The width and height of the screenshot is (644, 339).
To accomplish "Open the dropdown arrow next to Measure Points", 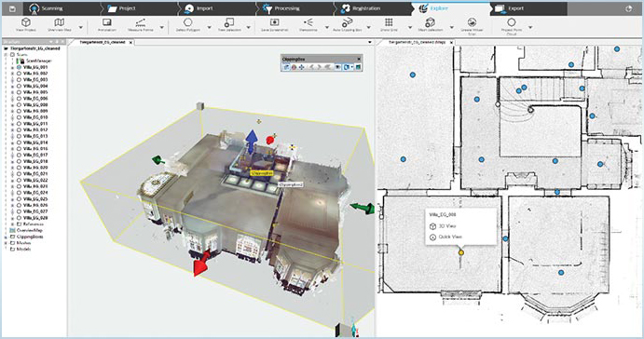I will (x=162, y=28).
